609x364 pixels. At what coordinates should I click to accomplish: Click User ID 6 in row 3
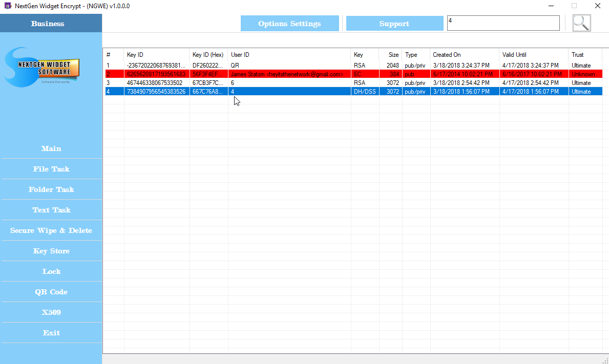[233, 83]
